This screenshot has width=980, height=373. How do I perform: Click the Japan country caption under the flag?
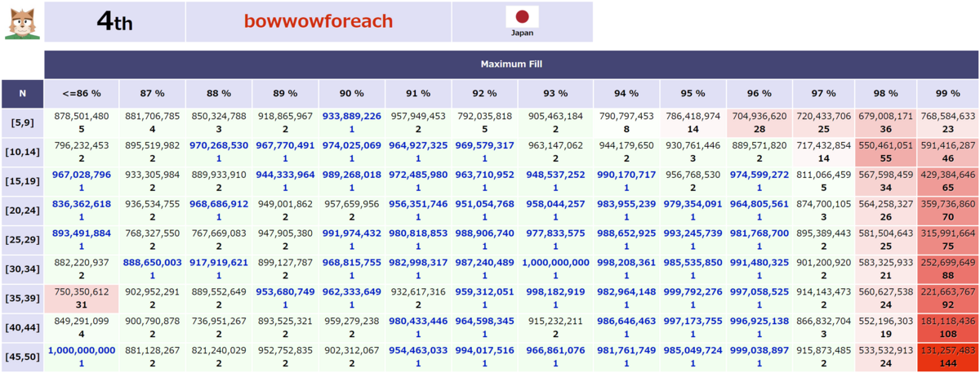522,33
